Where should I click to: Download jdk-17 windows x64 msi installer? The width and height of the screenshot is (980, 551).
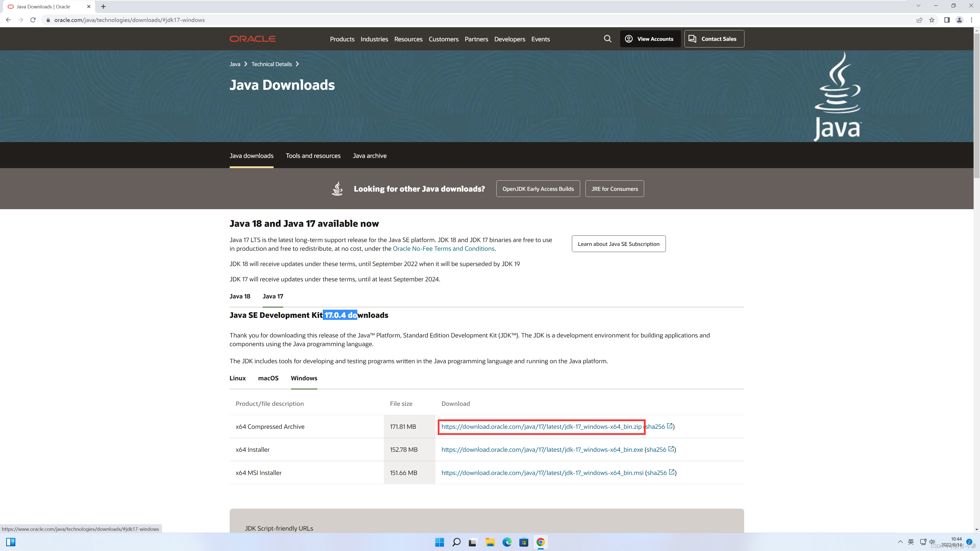coord(543,473)
